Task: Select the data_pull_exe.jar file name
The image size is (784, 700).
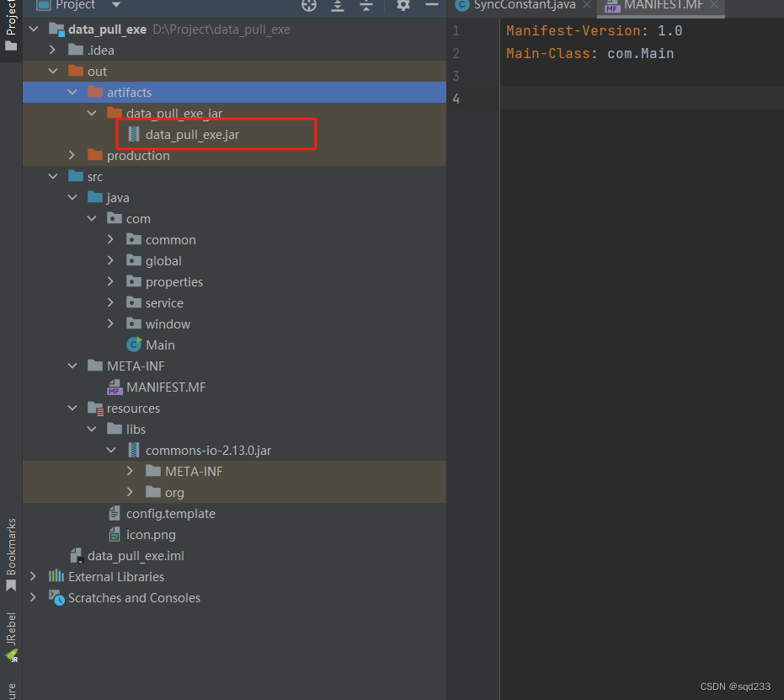Action: 192,135
